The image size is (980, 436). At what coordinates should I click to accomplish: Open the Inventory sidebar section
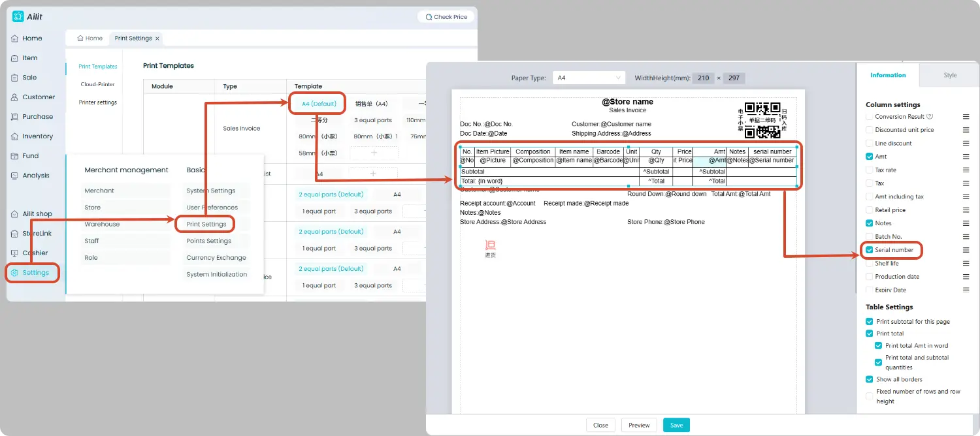[x=32, y=136]
